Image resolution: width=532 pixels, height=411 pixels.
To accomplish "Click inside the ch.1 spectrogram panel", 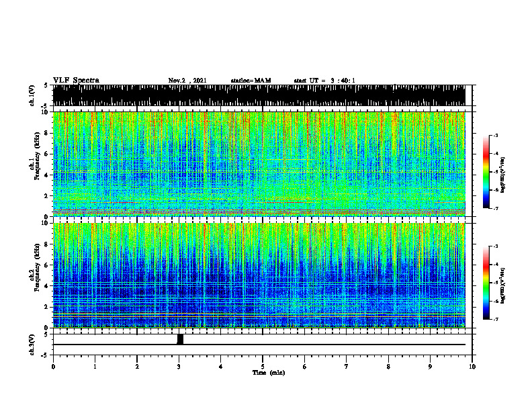I will pos(259,164).
